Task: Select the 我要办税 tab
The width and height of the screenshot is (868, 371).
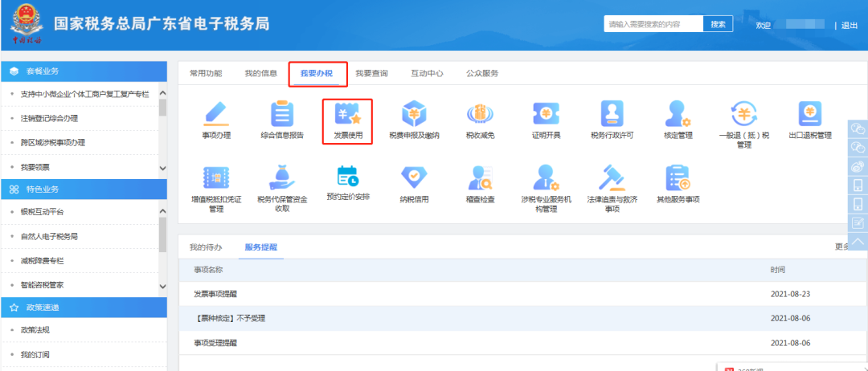Action: point(317,73)
